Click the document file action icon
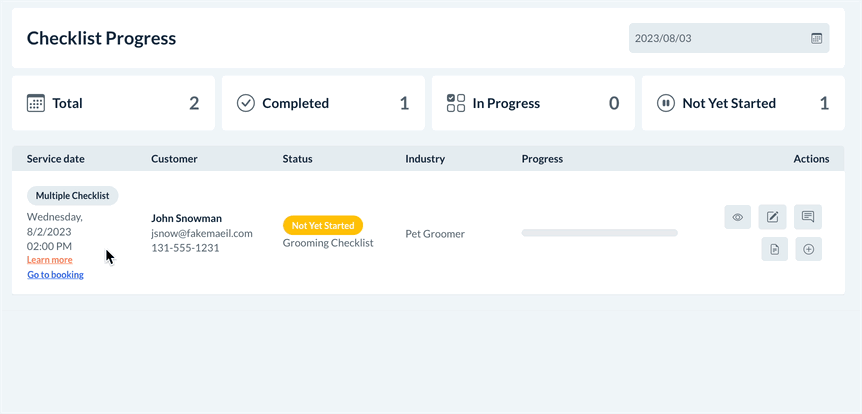Image resolution: width=862 pixels, height=414 pixels. pos(774,249)
